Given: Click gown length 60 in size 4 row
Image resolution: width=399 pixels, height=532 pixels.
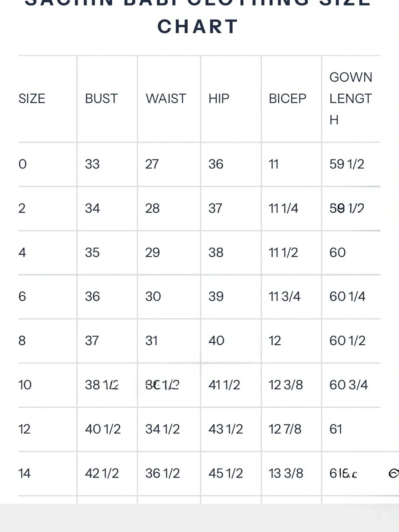Looking at the screenshot, I should tap(338, 253).
